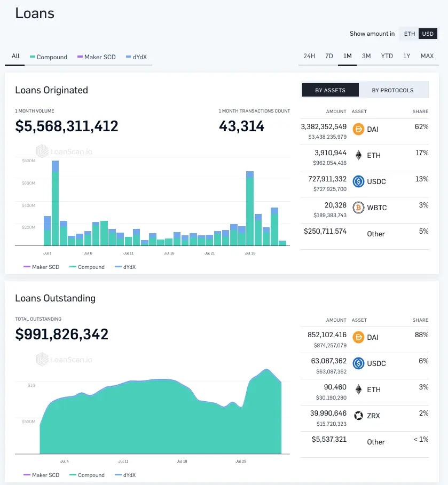Select the All protocols tab
Screen dimensions: 448x485
pyautogui.click(x=15, y=57)
